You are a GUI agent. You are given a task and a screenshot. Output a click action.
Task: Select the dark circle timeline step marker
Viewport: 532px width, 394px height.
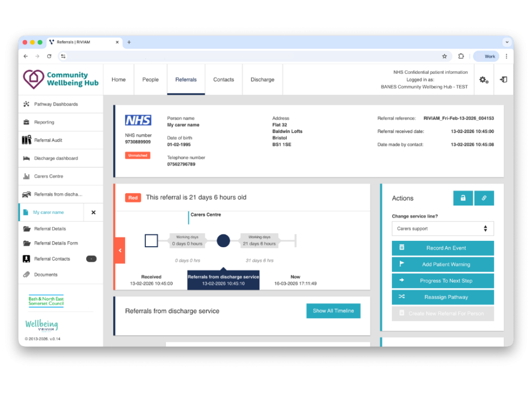click(x=223, y=241)
